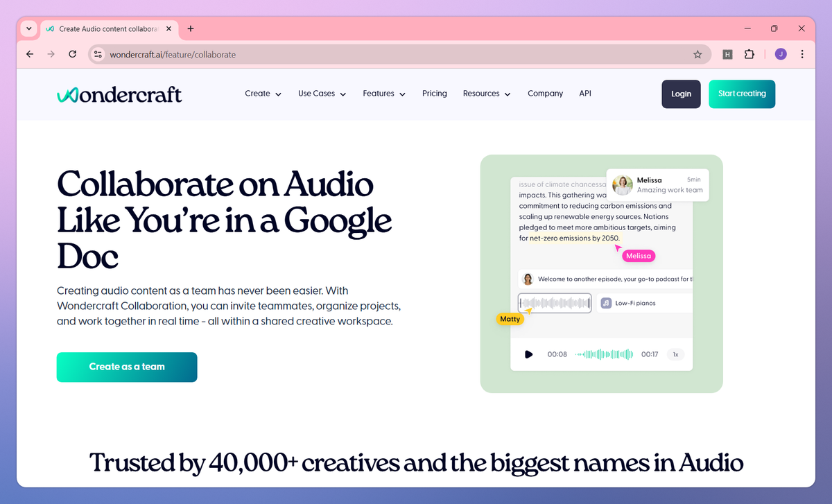The height and width of the screenshot is (504, 832).
Task: Click the pink Melissa cursor label
Action: (639, 256)
